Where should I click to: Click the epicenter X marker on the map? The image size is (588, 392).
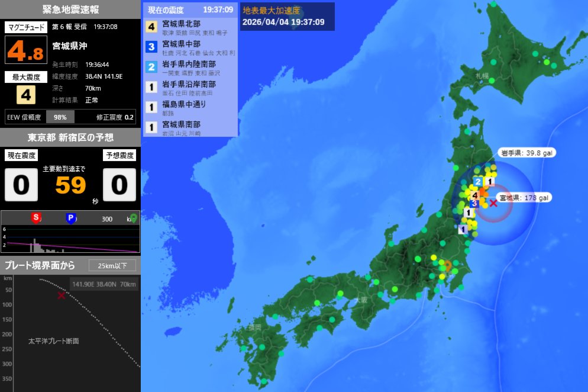point(492,204)
